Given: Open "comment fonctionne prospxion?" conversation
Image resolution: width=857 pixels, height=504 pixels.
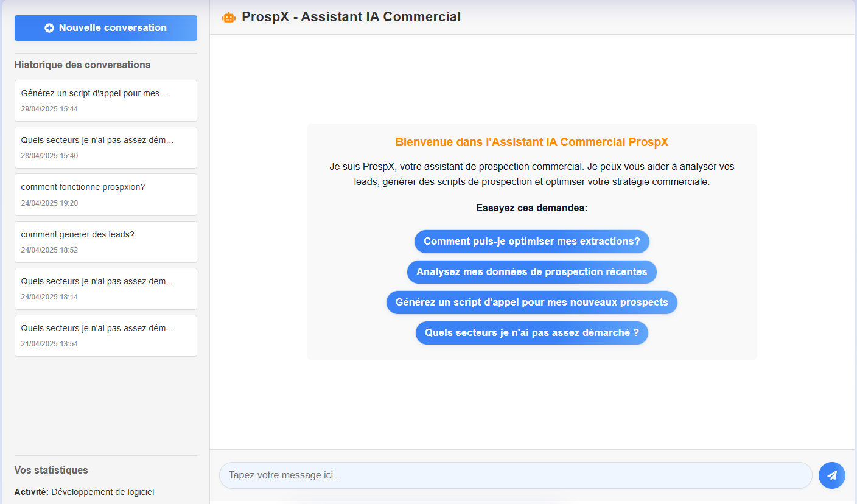Looking at the screenshot, I should (106, 194).
